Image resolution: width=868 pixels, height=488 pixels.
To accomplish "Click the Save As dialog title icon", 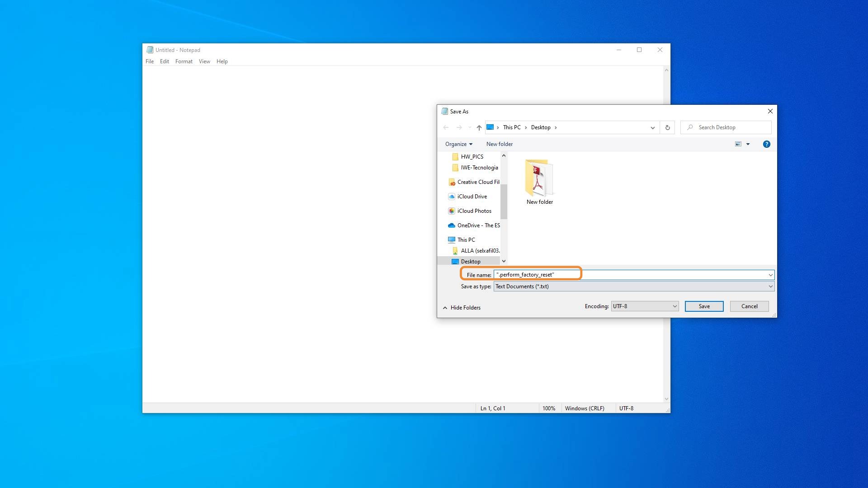I will [445, 111].
